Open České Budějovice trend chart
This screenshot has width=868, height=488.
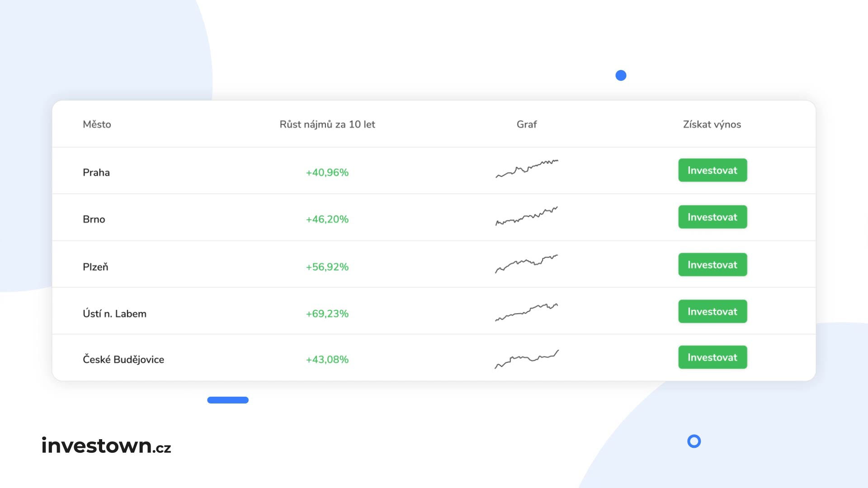tap(527, 359)
